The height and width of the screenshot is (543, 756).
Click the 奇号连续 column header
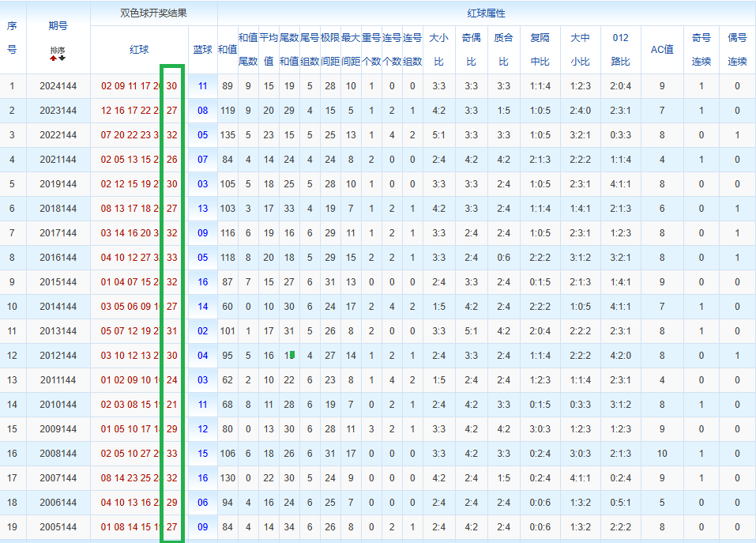[x=701, y=50]
